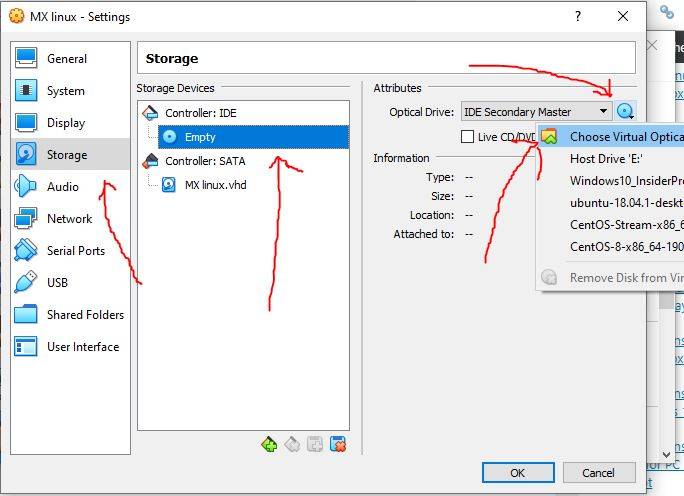This screenshot has width=684, height=496.
Task: Open the System settings section
Action: tap(66, 91)
